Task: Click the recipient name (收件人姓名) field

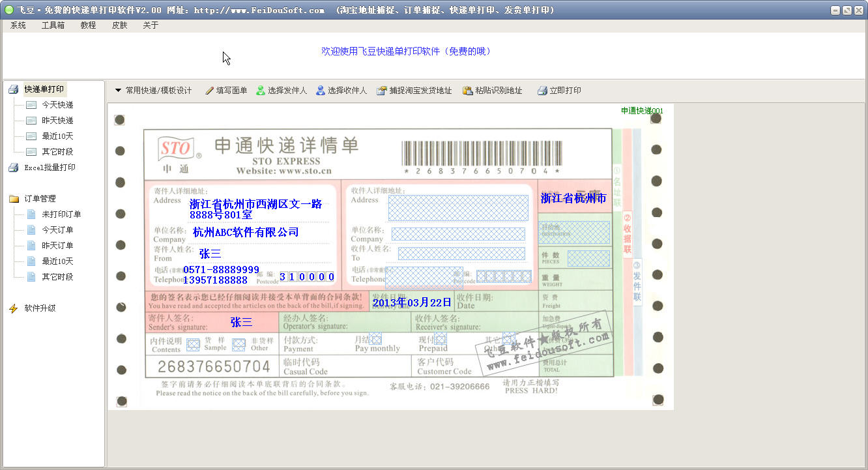Action: (x=461, y=254)
